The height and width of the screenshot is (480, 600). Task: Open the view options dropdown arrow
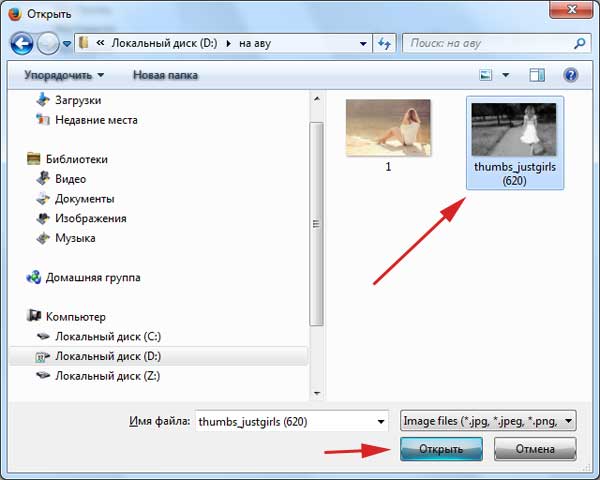tap(506, 75)
